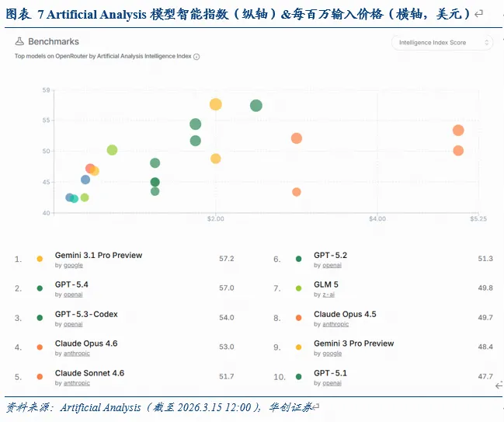Select the GPT-5.4 model name
Image resolution: width=504 pixels, height=422 pixels.
(71, 284)
